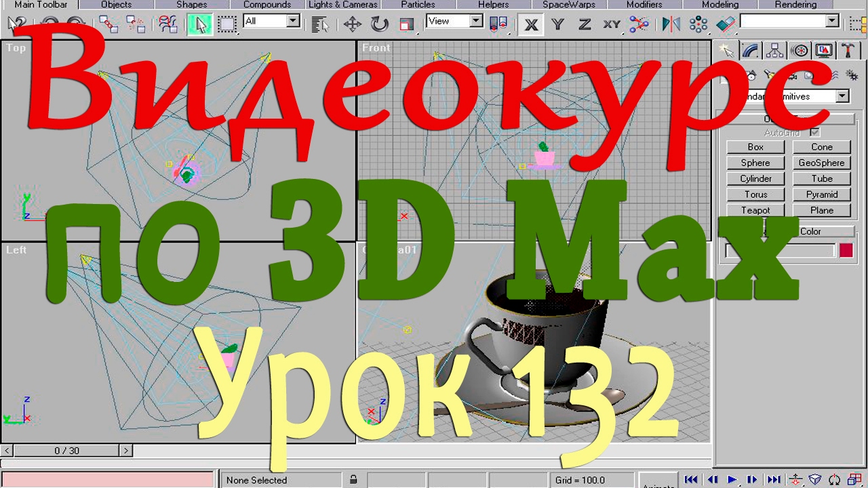Tick the AutoGrid checkbox
The image size is (868, 488).
pyautogui.click(x=814, y=132)
